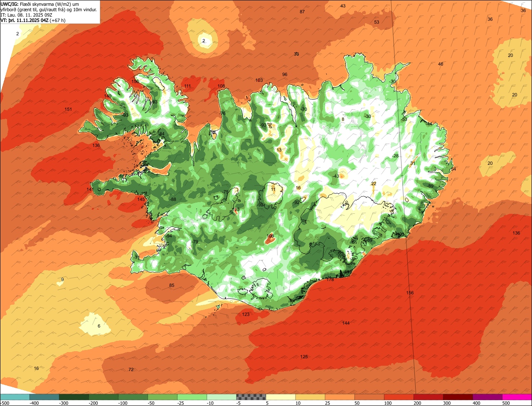532x406 pixels.
Task: Click the pale yellow 5 legend swatch
Action: [281, 397]
